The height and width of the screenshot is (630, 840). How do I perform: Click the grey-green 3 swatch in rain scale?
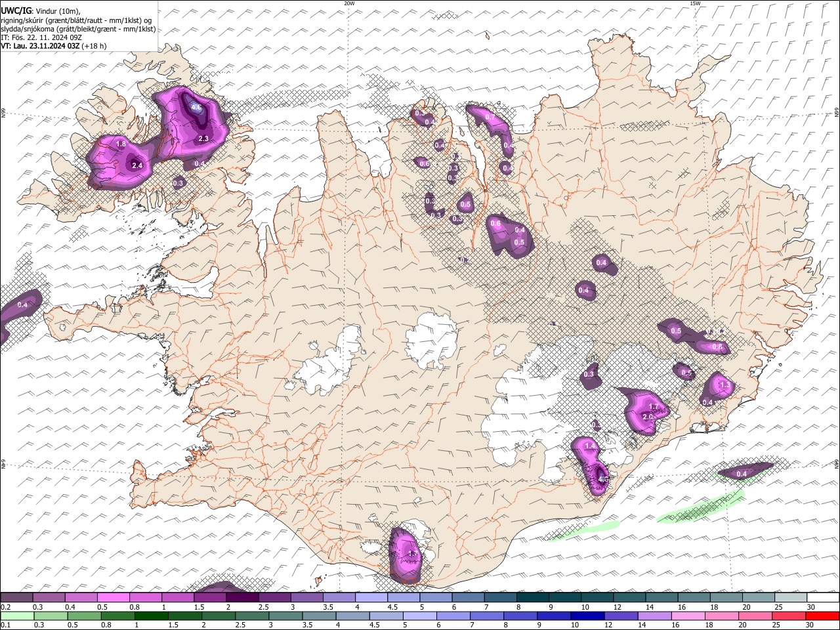pos(286,616)
